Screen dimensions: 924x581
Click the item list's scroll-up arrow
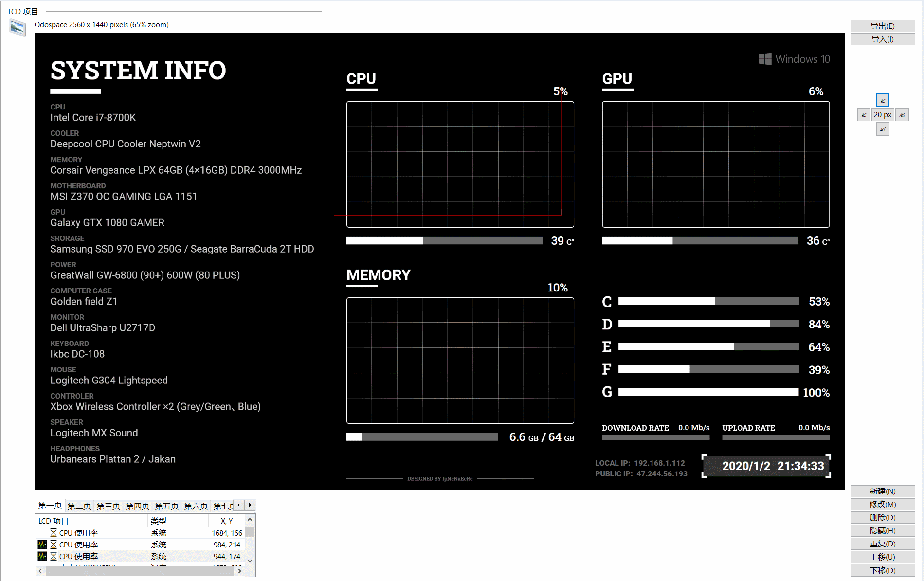(250, 520)
